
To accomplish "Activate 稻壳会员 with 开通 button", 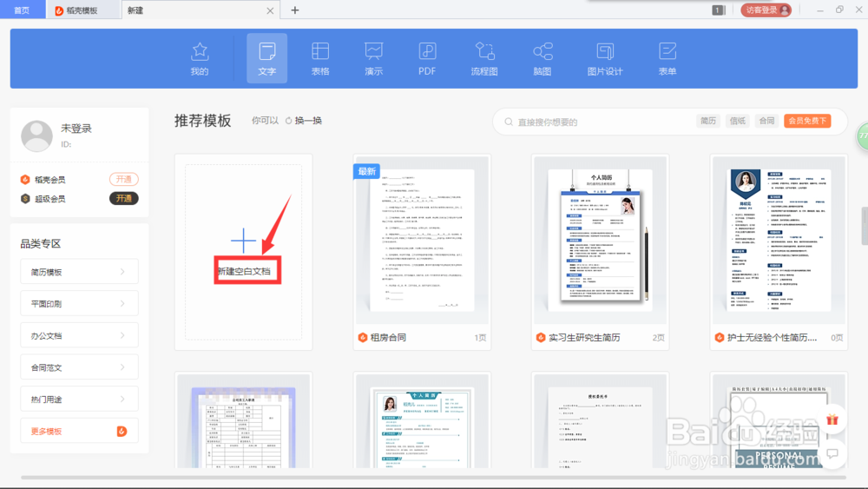I will 123,180.
